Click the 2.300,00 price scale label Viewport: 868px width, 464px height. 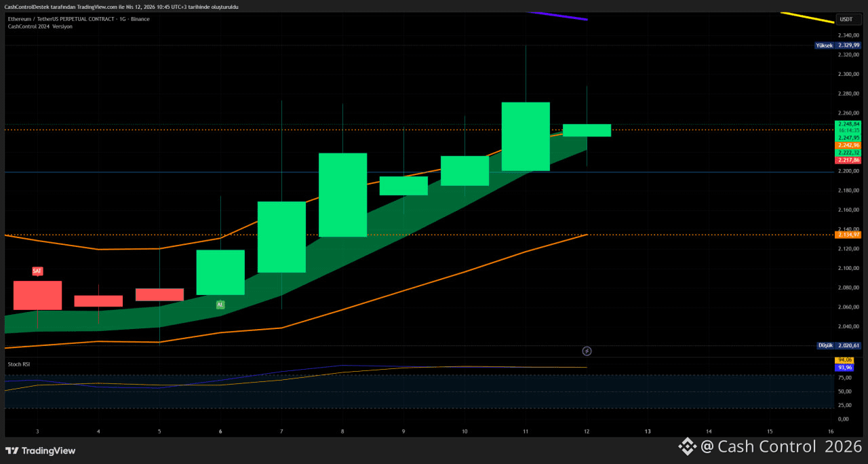[848, 74]
